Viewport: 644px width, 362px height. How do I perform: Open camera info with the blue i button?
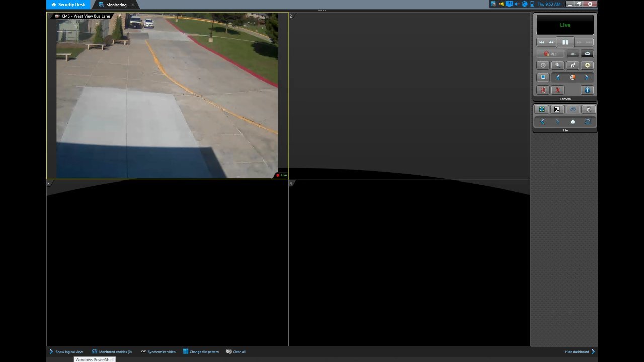tap(587, 90)
